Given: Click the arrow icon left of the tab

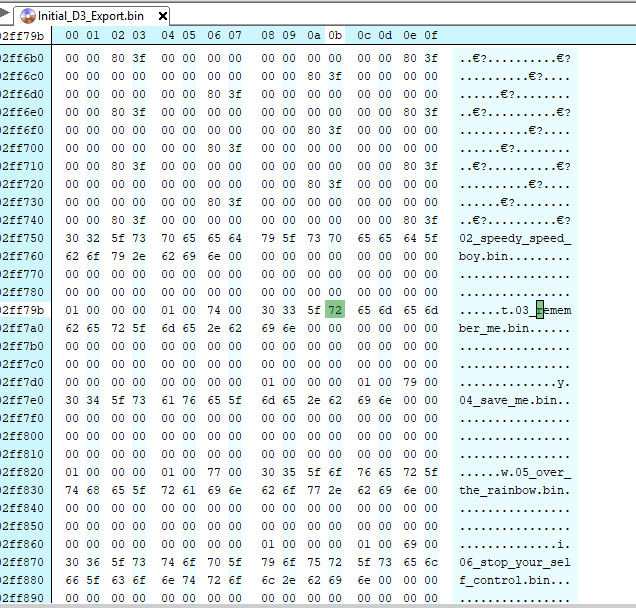Looking at the screenshot, I should [4, 13].
